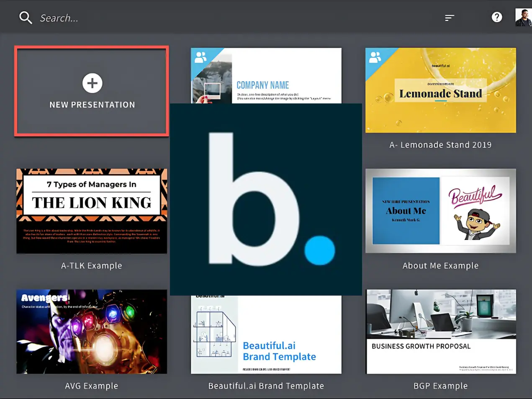Open the Lemonade Stand presentation thumbnail
Viewport: 532px width, 399px height.
click(441, 90)
